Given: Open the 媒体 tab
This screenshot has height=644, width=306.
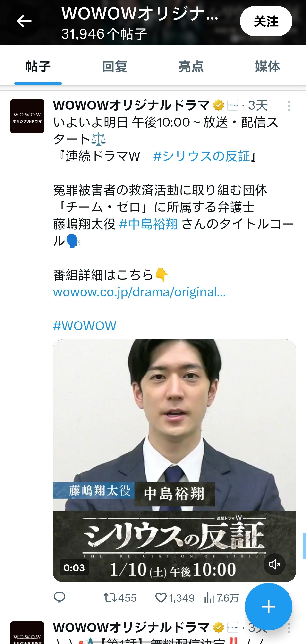Looking at the screenshot, I should [267, 66].
